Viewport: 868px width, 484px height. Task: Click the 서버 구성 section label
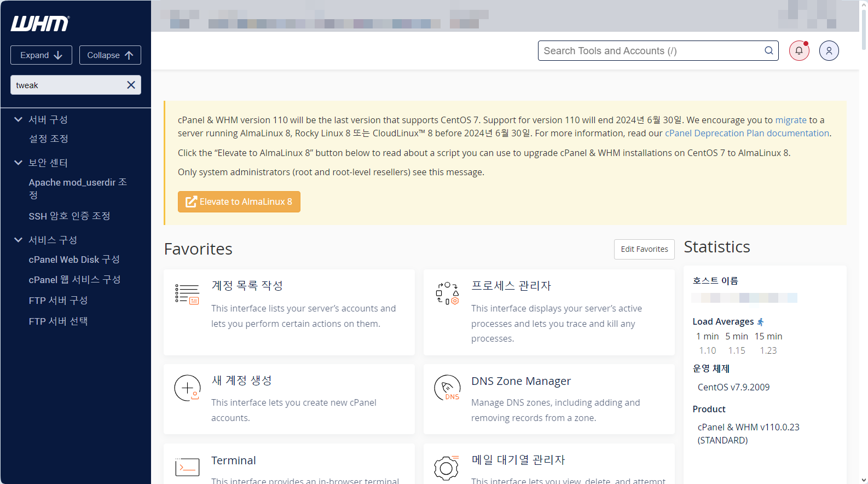(48, 119)
